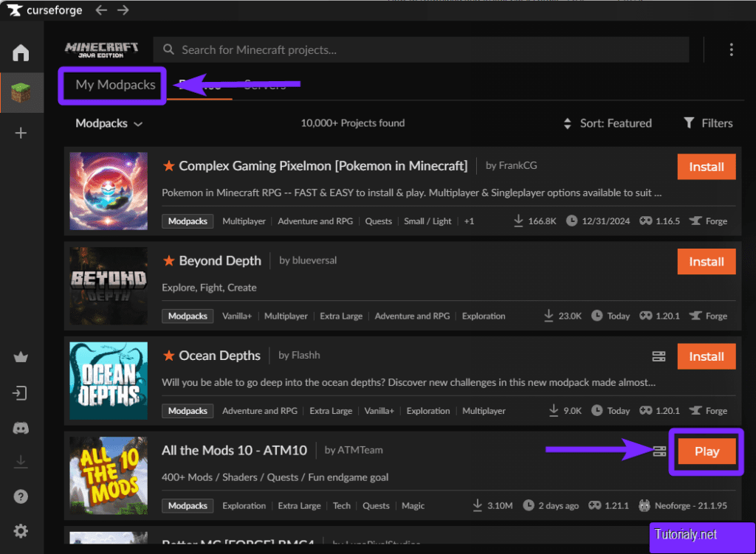756x554 pixels.
Task: Click the search magnifier icon
Action: pos(168,49)
